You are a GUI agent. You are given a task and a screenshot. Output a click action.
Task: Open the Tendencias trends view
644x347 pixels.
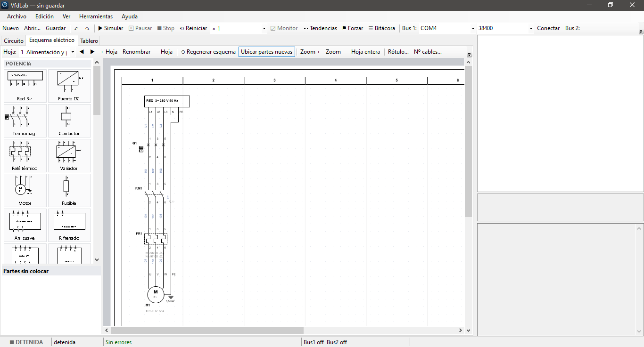point(320,28)
